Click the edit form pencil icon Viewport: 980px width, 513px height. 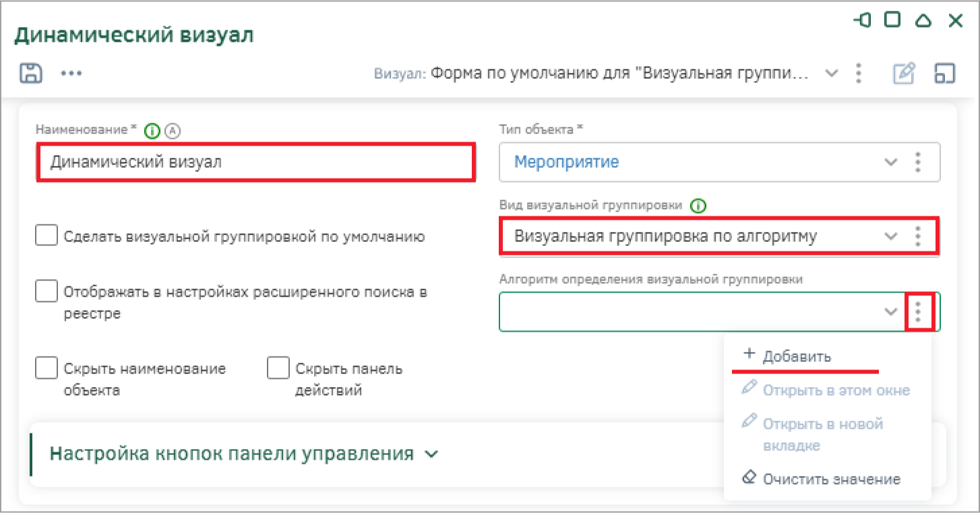[903, 73]
